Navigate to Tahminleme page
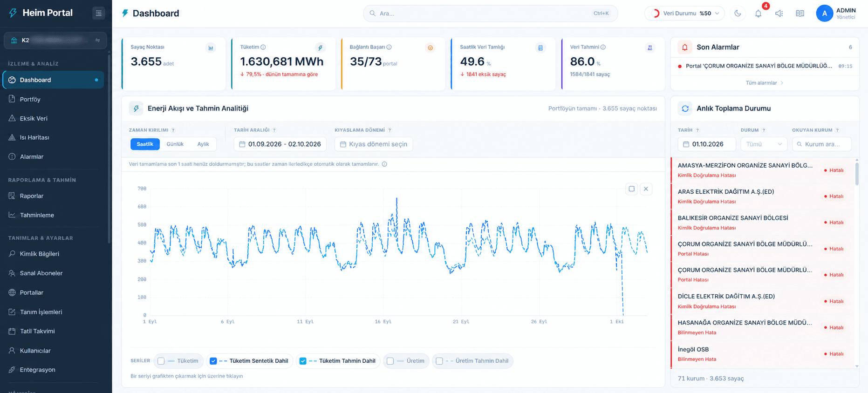The image size is (868, 393). [54, 215]
